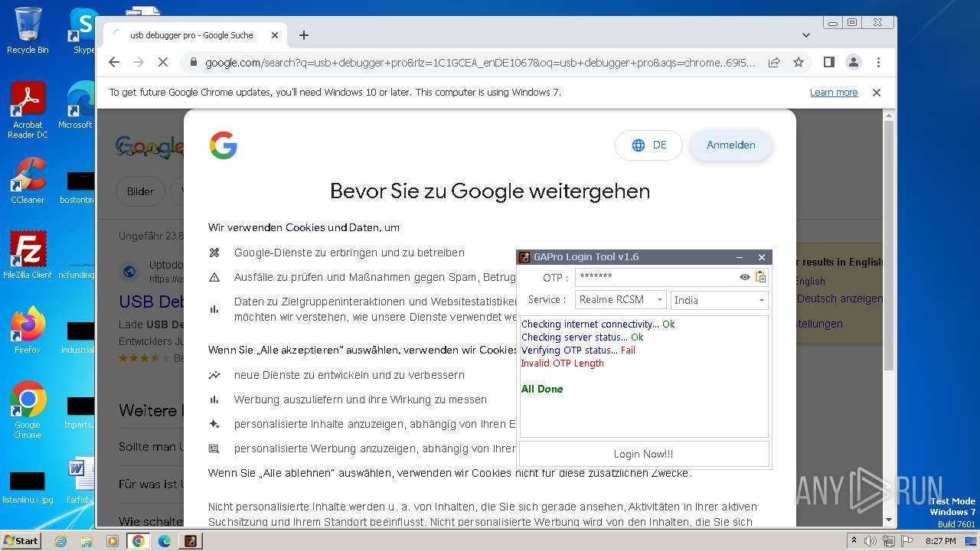980x551 pixels.
Task: Click the Chrome address bar URL
Action: [481, 63]
